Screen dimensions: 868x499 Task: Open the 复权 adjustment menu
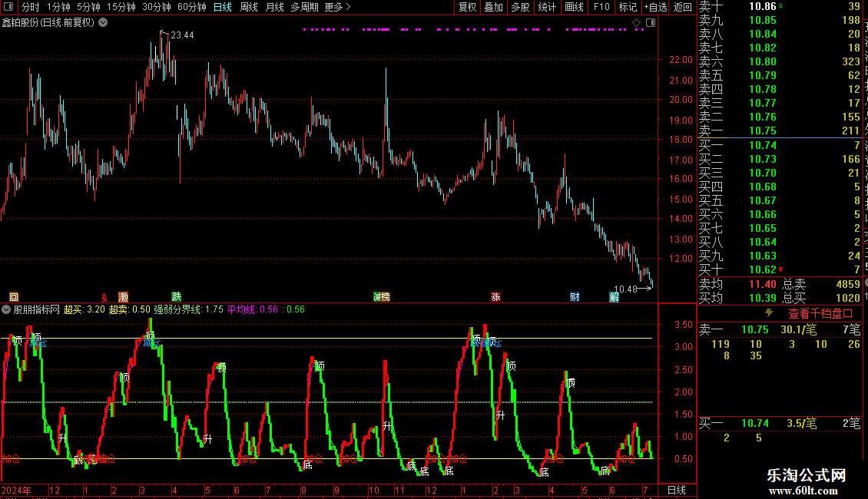coord(467,7)
